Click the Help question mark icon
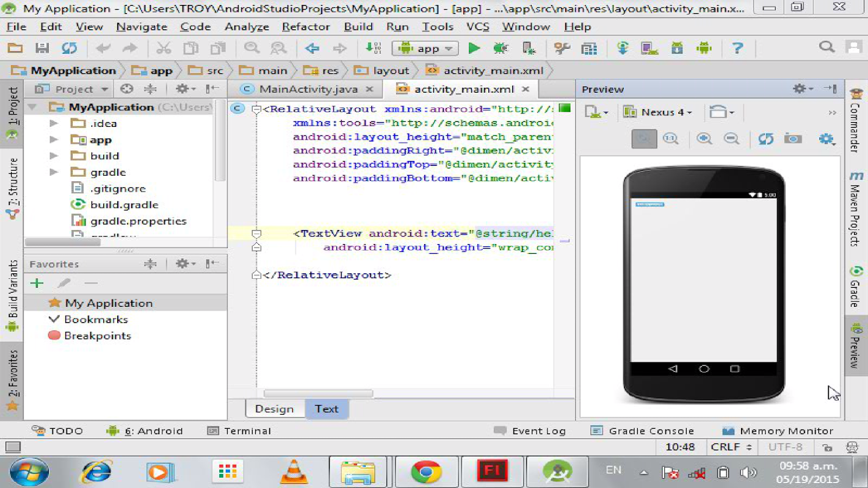868x488 pixels. point(737,48)
